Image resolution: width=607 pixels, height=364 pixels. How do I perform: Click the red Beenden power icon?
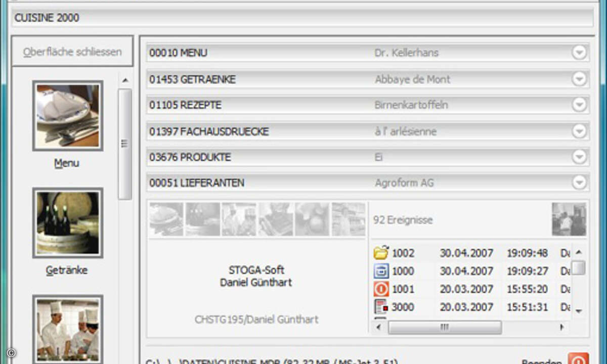click(x=578, y=359)
